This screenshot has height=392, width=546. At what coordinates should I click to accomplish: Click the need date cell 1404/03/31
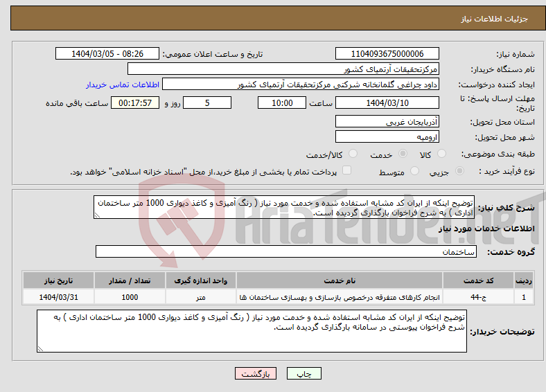tap(58, 297)
